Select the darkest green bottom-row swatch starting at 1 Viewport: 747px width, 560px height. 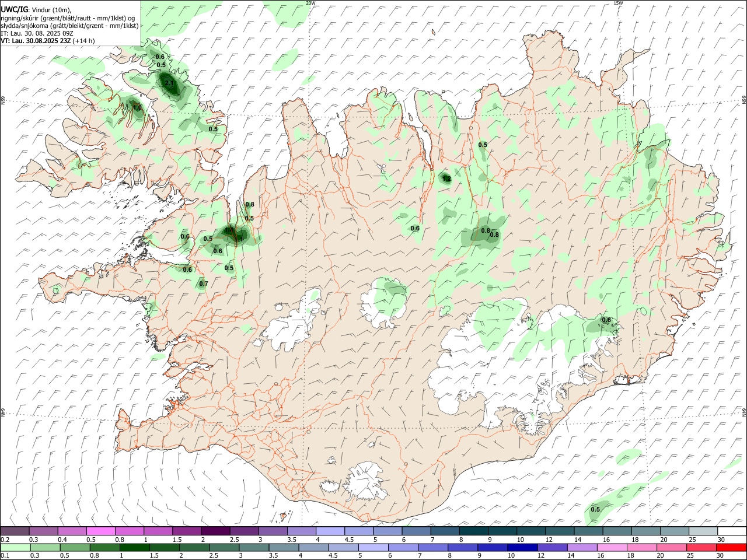[x=134, y=547]
